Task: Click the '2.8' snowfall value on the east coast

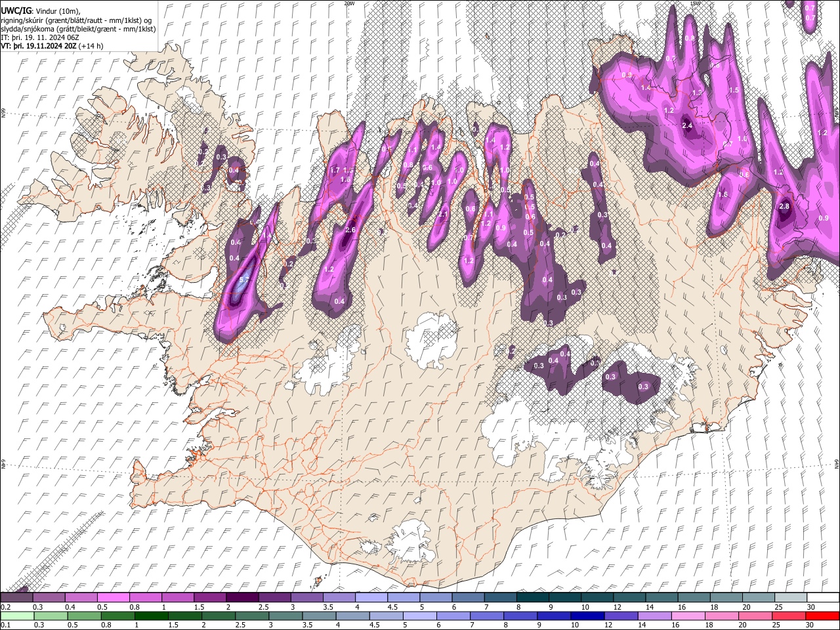Action: pyautogui.click(x=784, y=206)
